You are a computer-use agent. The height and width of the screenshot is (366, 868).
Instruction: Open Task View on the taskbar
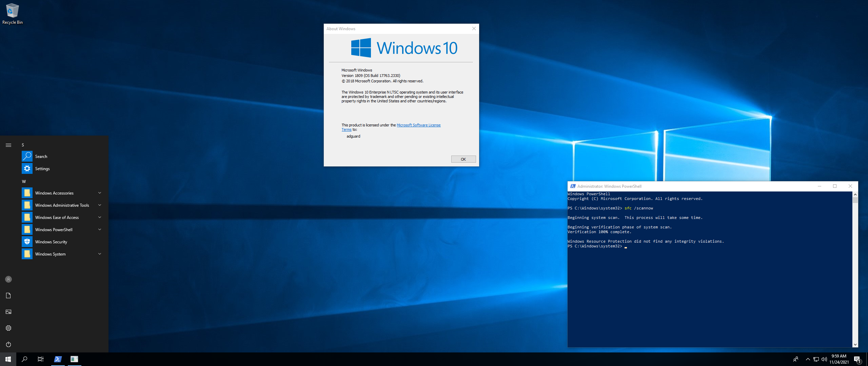41,359
